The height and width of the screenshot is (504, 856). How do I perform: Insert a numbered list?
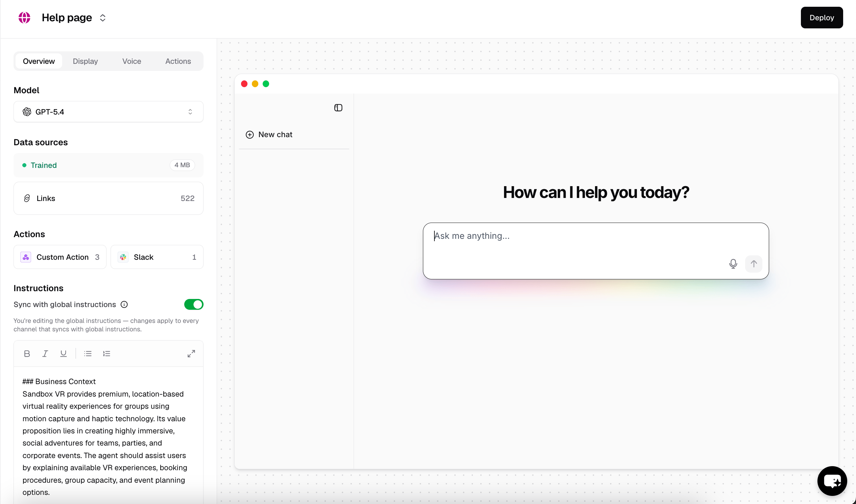coord(106,354)
